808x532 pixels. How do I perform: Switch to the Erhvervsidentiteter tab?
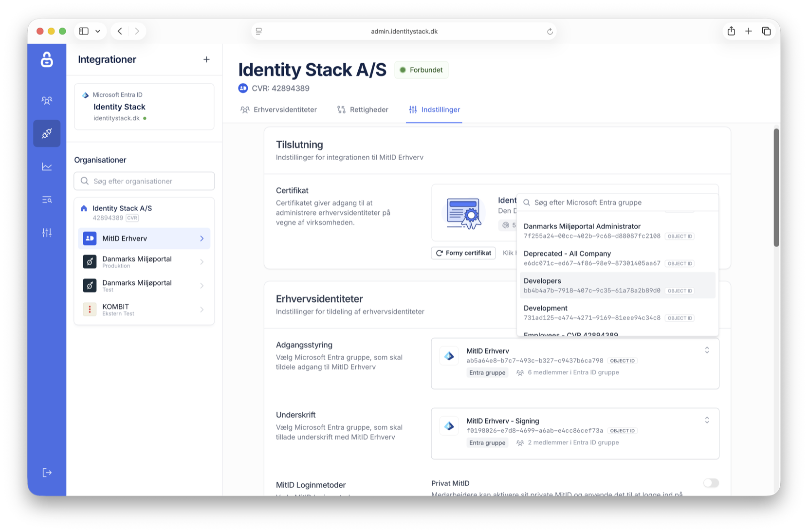[278, 110]
